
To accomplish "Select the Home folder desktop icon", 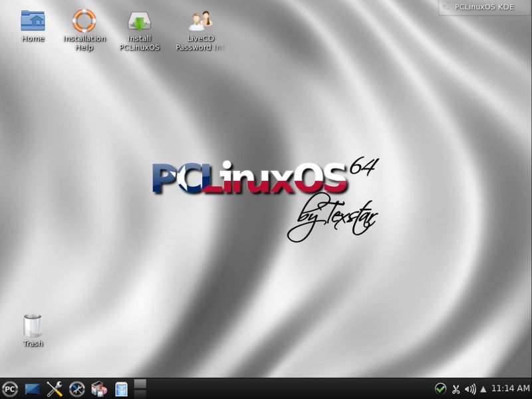I will click(x=33, y=26).
